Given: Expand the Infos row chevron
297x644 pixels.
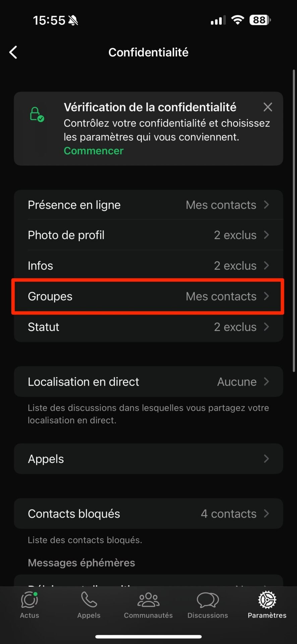Looking at the screenshot, I should point(266,266).
